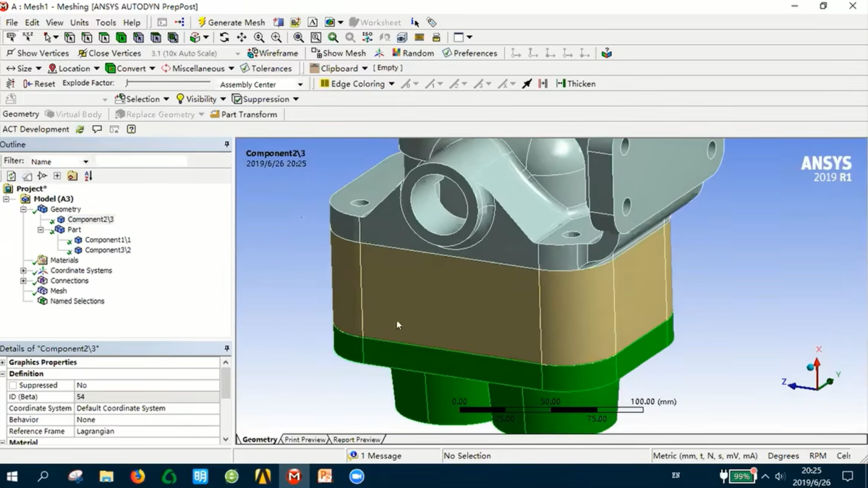Open ACT help question mark icon
Screen dimensions: 868x488
pos(131,129)
